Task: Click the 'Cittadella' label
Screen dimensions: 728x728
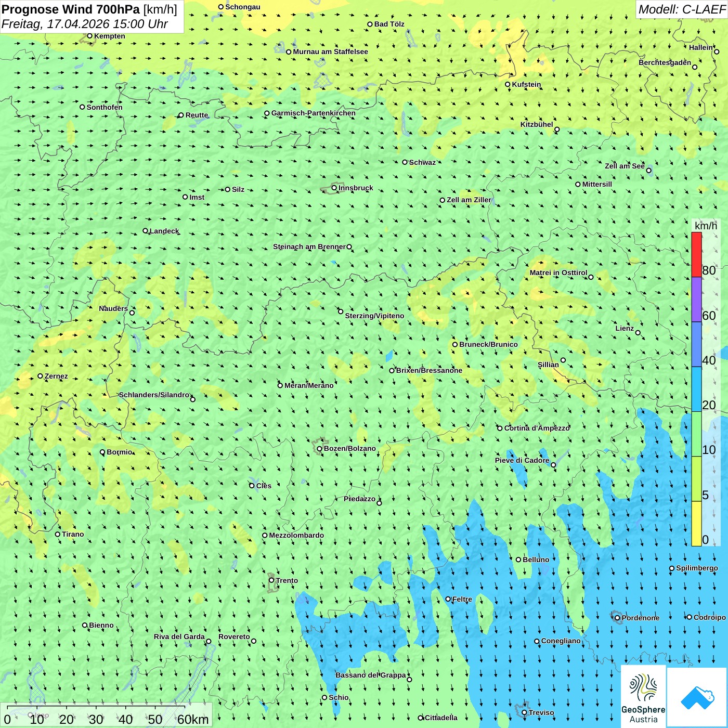Action: coord(441,718)
